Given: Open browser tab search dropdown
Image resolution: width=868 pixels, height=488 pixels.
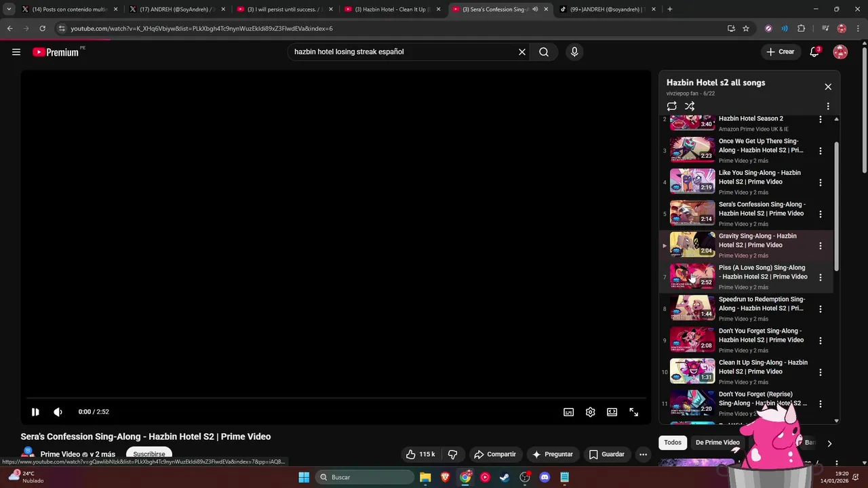Looking at the screenshot, I should coord(9,9).
